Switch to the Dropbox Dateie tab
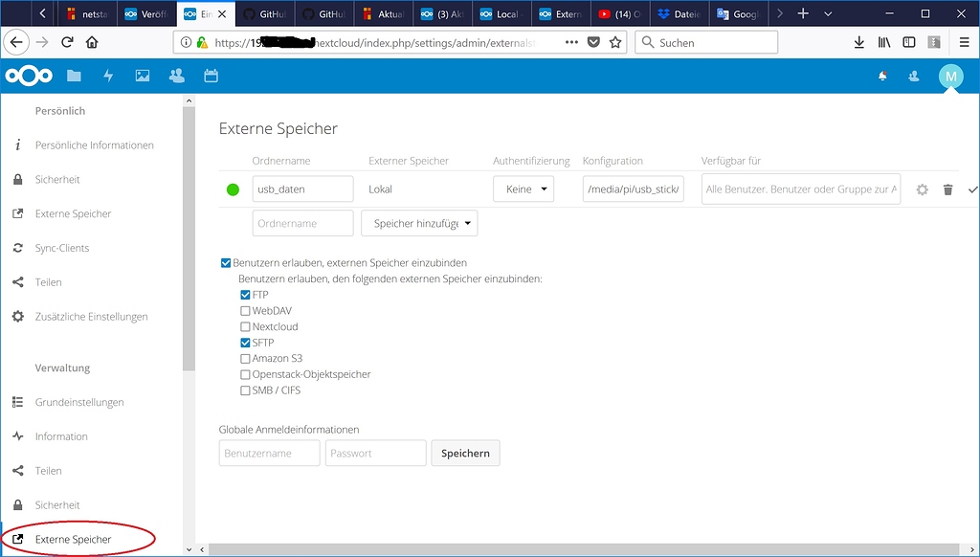Viewport: 980px width, 557px height. [x=679, y=13]
